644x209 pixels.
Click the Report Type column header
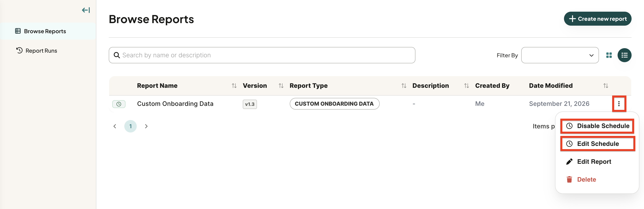coord(308,86)
